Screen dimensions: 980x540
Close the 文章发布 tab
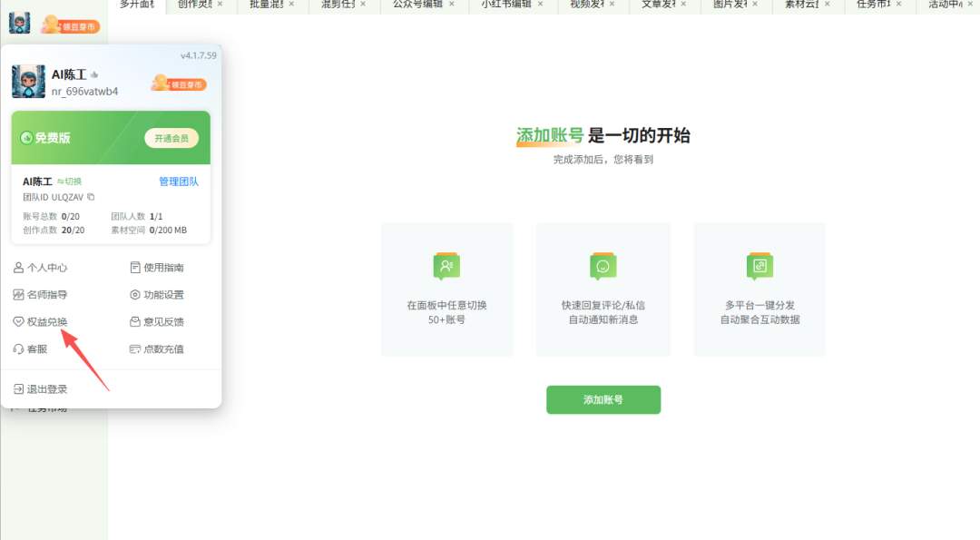click(x=684, y=4)
